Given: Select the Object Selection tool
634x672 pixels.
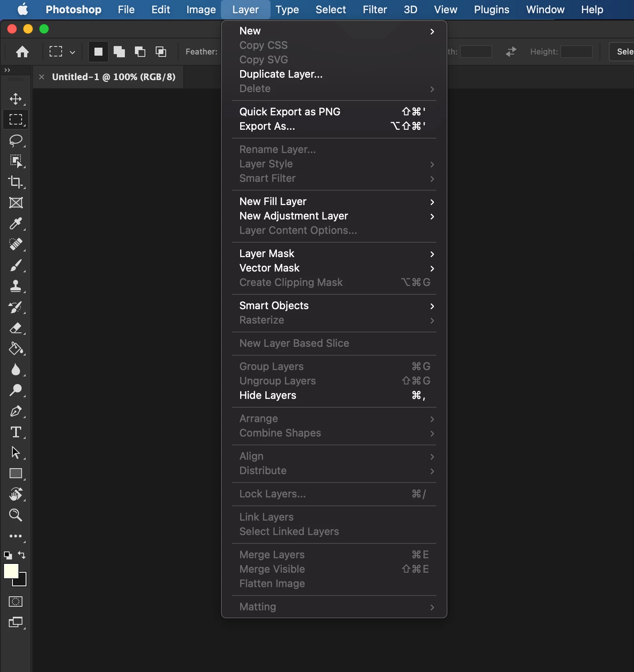Looking at the screenshot, I should click(16, 161).
